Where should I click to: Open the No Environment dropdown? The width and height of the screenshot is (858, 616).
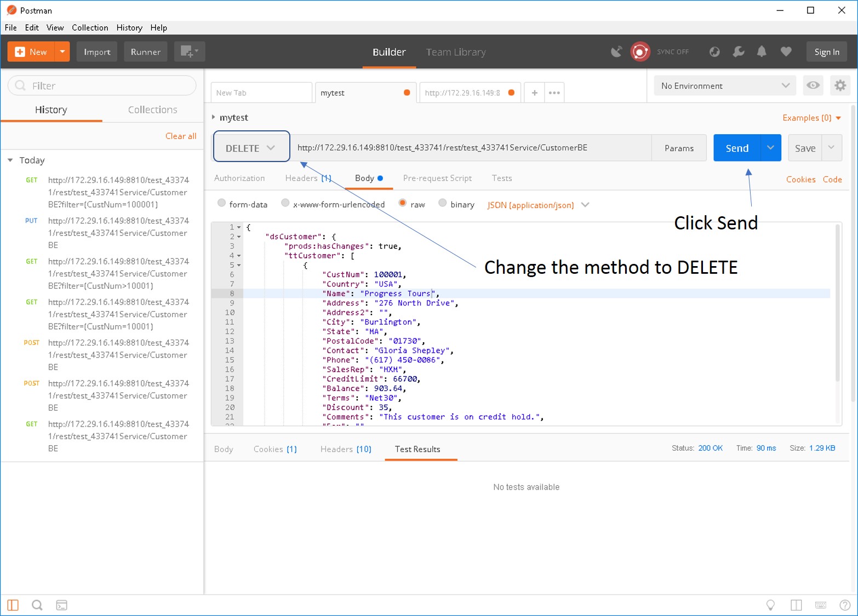pos(725,85)
